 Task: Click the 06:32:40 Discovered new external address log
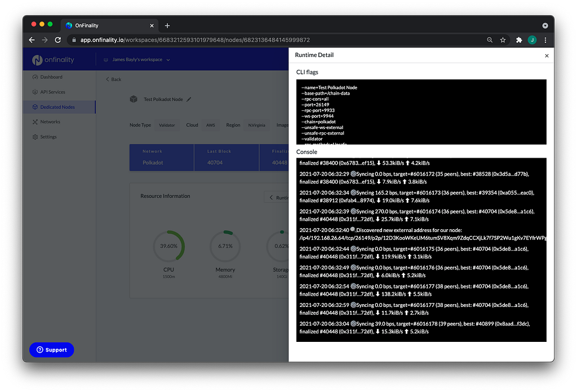pyautogui.click(x=423, y=234)
